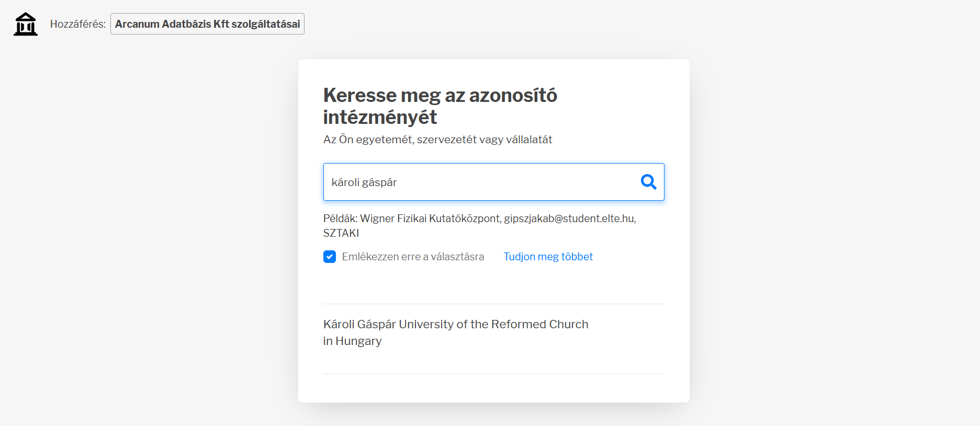This screenshot has width=980, height=426.
Task: Select the Károli Gáspár University search result
Action: (455, 332)
